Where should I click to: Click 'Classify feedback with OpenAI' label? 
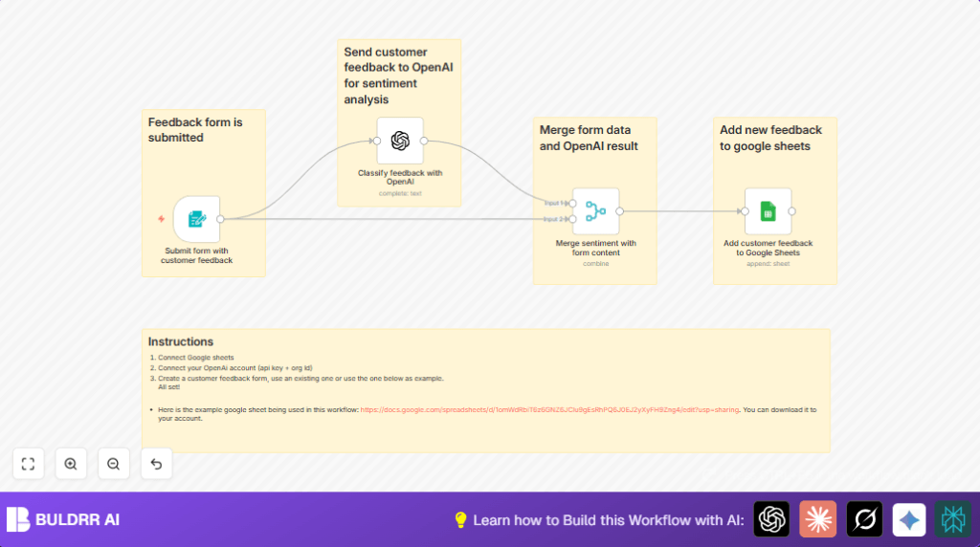(400, 177)
